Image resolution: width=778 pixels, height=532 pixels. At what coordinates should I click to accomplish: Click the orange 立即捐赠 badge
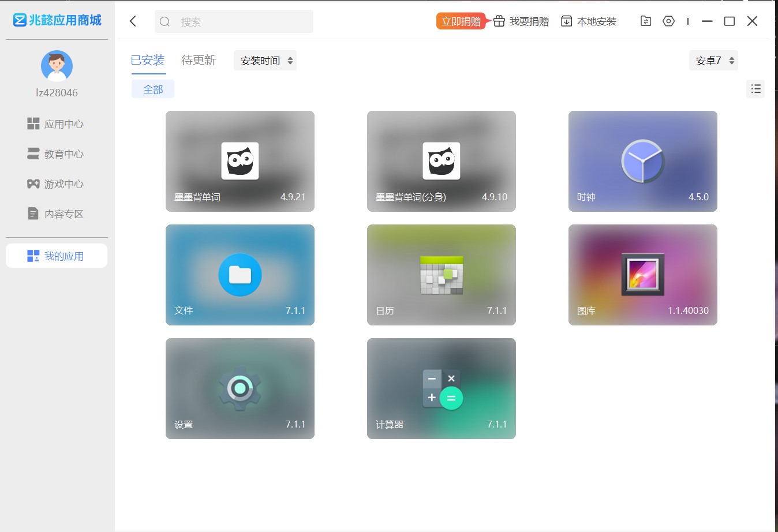pyautogui.click(x=461, y=21)
